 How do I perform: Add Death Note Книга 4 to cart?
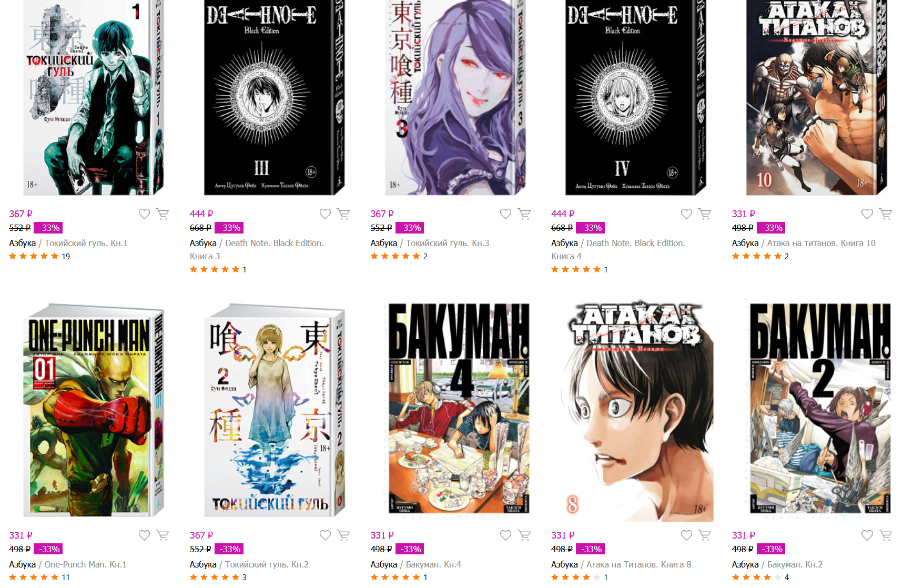[x=704, y=214]
